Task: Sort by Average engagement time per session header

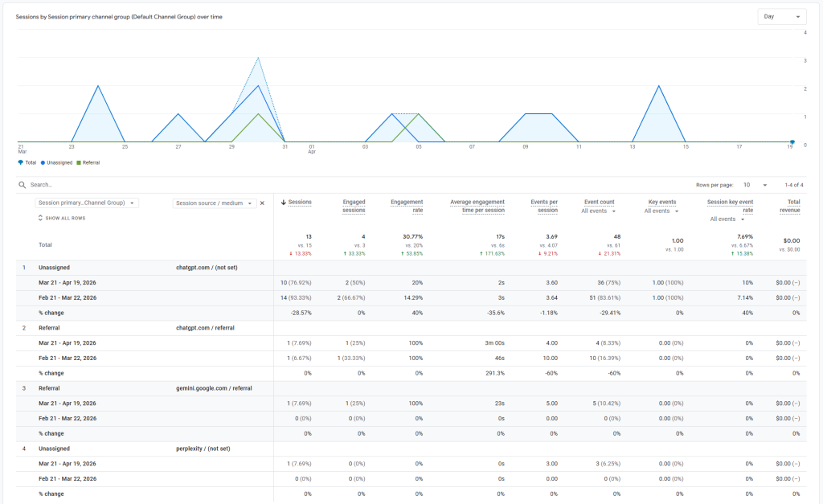Action: click(477, 206)
